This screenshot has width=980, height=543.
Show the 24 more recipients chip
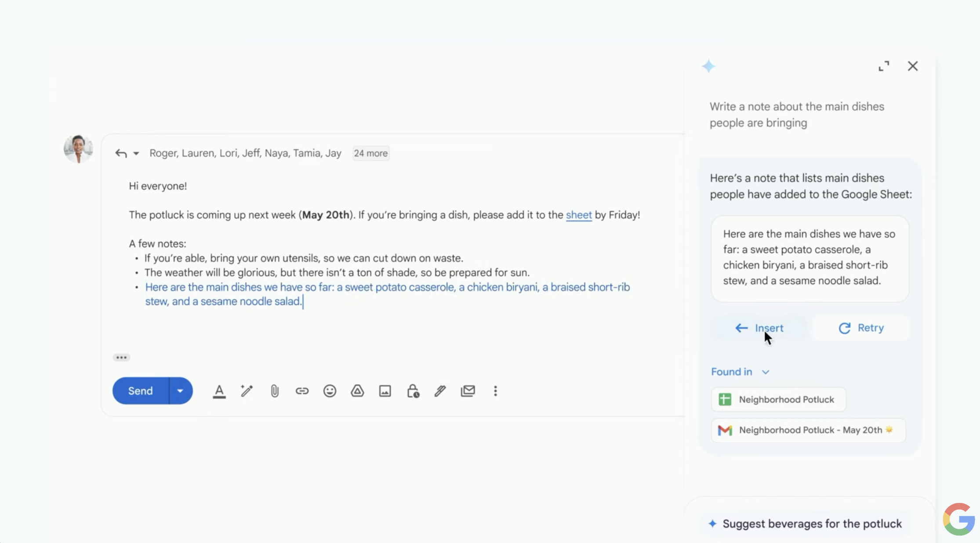click(x=370, y=153)
